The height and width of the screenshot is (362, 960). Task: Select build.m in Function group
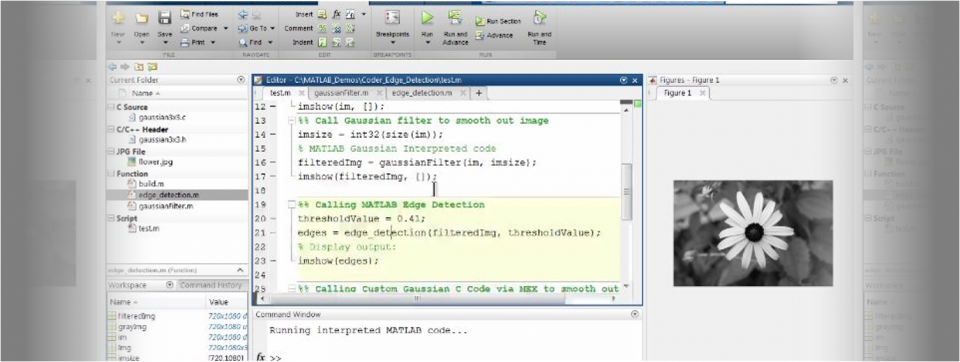click(146, 184)
